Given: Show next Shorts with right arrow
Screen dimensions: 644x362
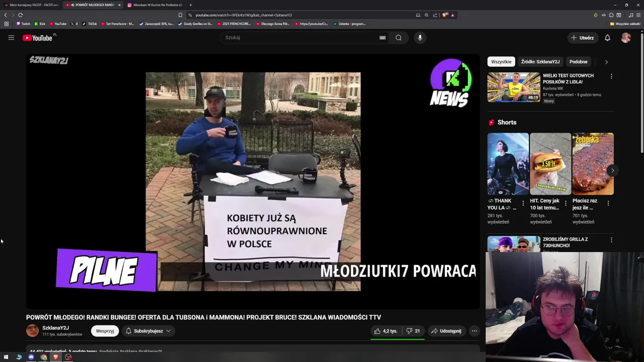Looking at the screenshot, I should coord(612,170).
